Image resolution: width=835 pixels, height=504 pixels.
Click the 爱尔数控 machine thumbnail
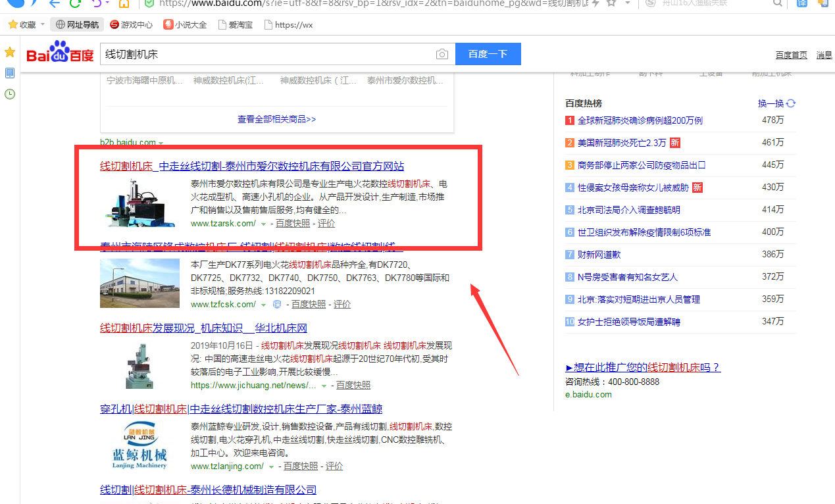139,203
